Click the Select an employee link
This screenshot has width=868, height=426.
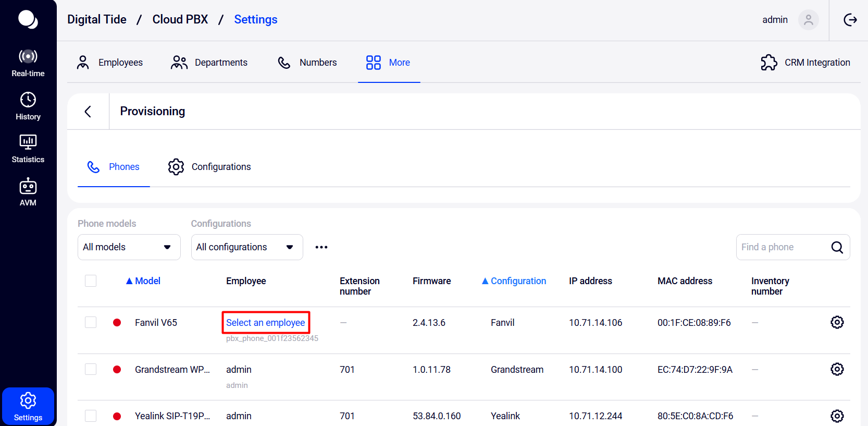(266, 323)
